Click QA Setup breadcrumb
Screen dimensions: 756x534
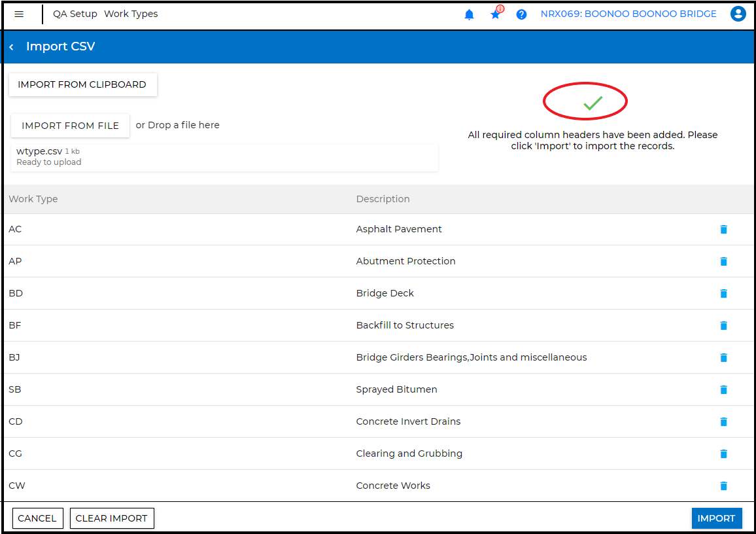coord(75,14)
